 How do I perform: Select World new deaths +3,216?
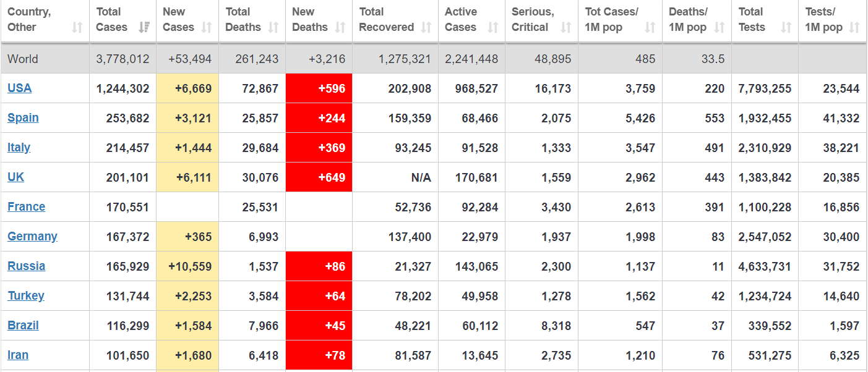coord(327,59)
